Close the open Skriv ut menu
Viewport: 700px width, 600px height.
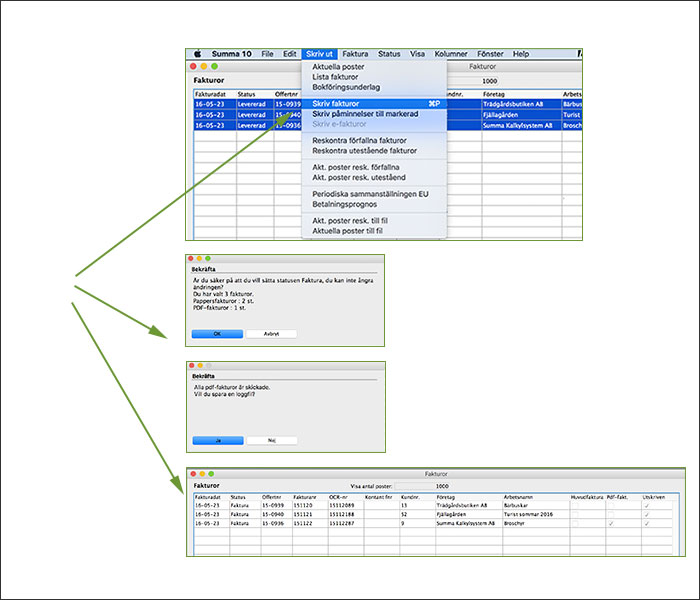(319, 54)
